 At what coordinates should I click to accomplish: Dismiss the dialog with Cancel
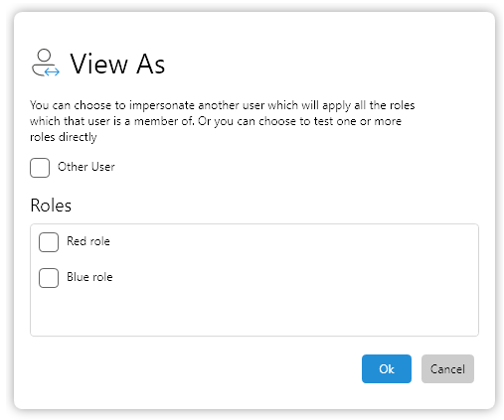point(447,368)
